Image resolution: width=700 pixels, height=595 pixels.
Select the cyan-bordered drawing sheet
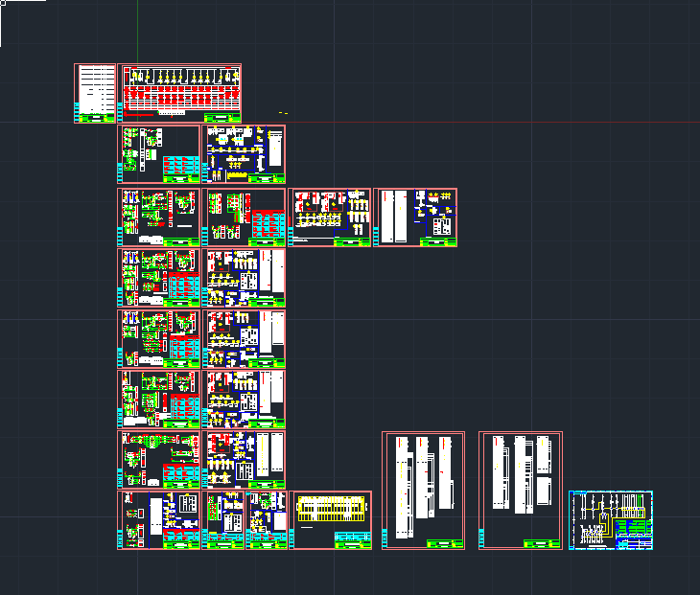[x=611, y=520]
